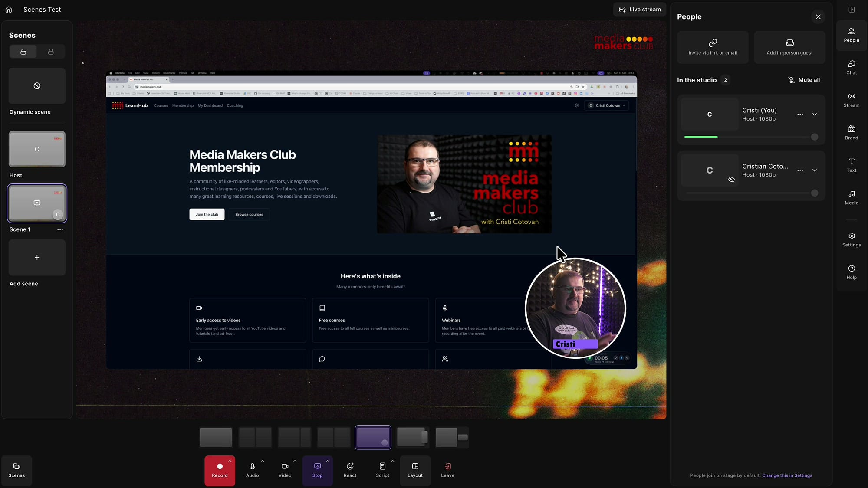868x488 pixels.
Task: Close the People panel
Action: (x=818, y=16)
